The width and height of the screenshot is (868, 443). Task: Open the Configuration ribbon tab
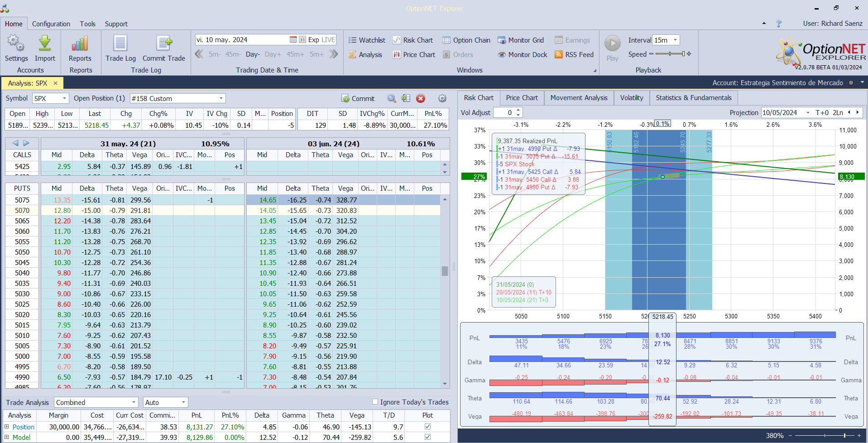coord(51,24)
